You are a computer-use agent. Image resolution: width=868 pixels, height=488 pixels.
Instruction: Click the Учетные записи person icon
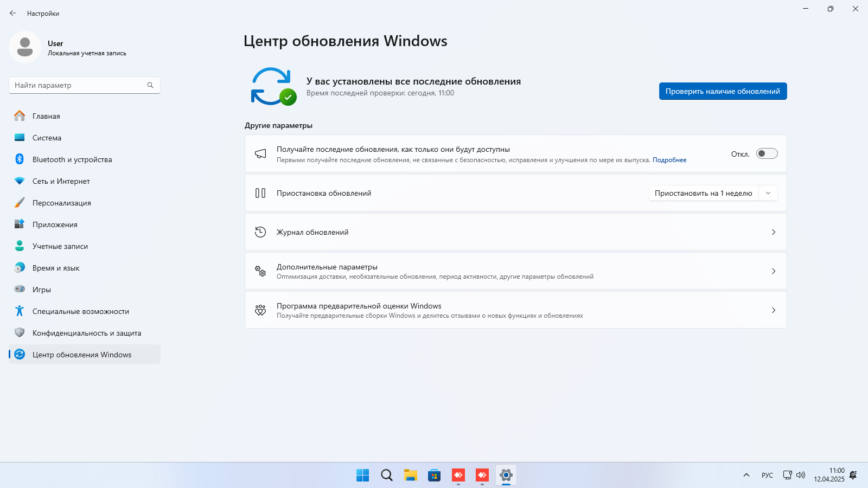pyautogui.click(x=20, y=246)
